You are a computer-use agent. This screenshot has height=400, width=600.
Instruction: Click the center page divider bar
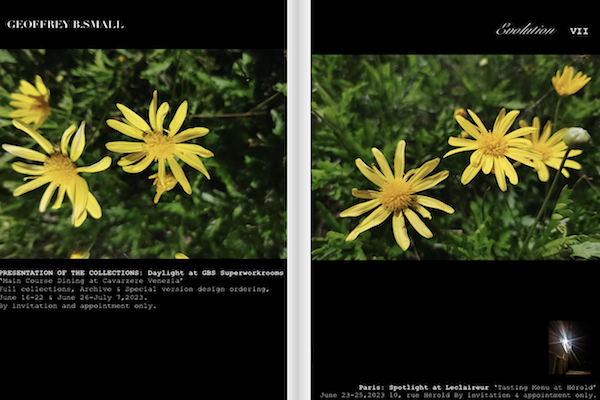pos(298,200)
